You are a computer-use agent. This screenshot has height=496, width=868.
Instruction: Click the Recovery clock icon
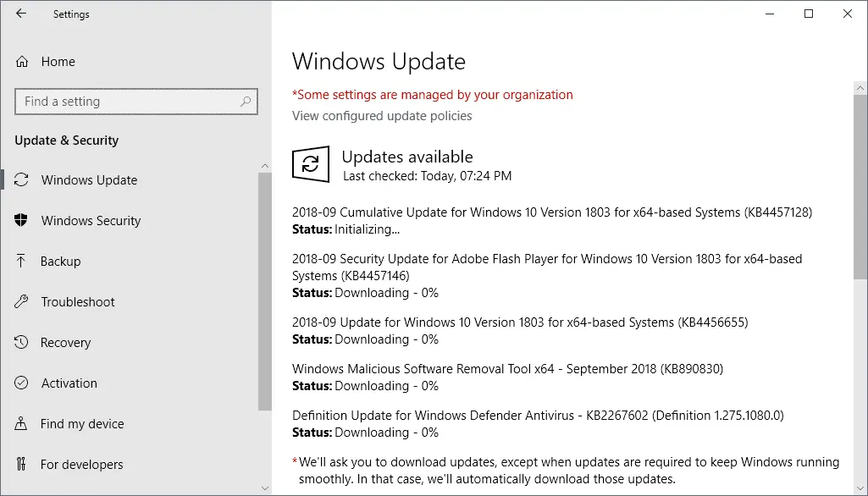(21, 342)
